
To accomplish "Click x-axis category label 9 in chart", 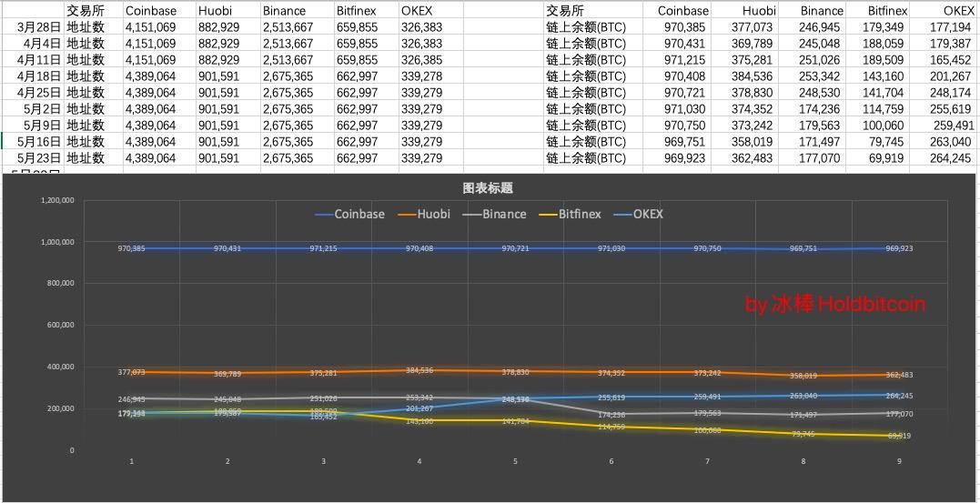I will tap(899, 462).
